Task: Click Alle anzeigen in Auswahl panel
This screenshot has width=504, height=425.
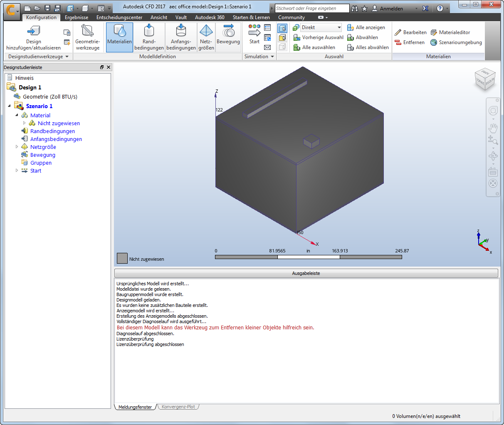Action: tap(366, 27)
